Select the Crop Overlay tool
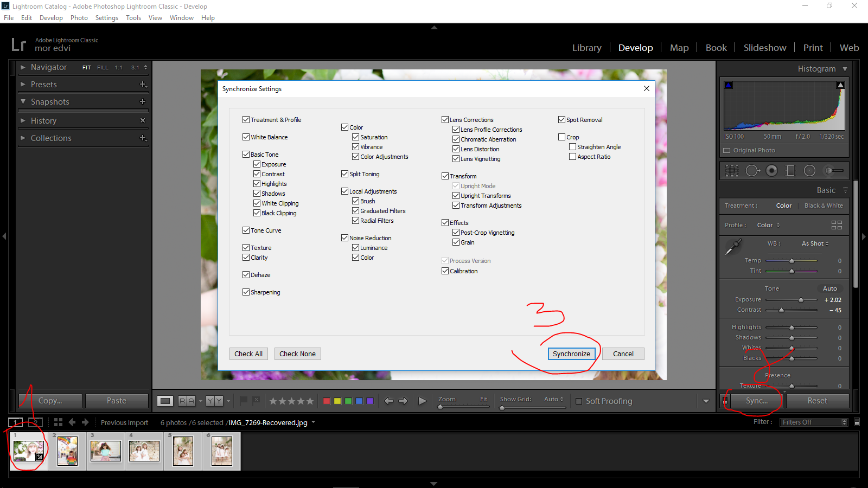The image size is (868, 488). 732,171
